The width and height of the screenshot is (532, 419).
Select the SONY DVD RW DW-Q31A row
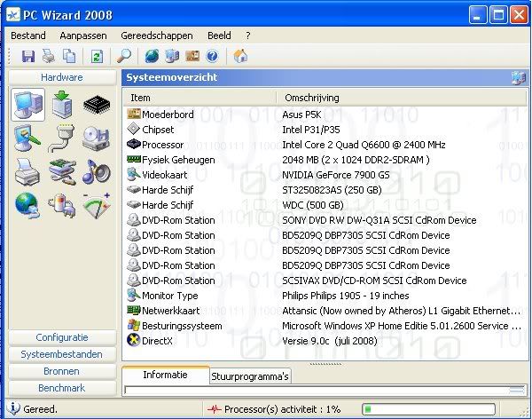[x=325, y=220]
